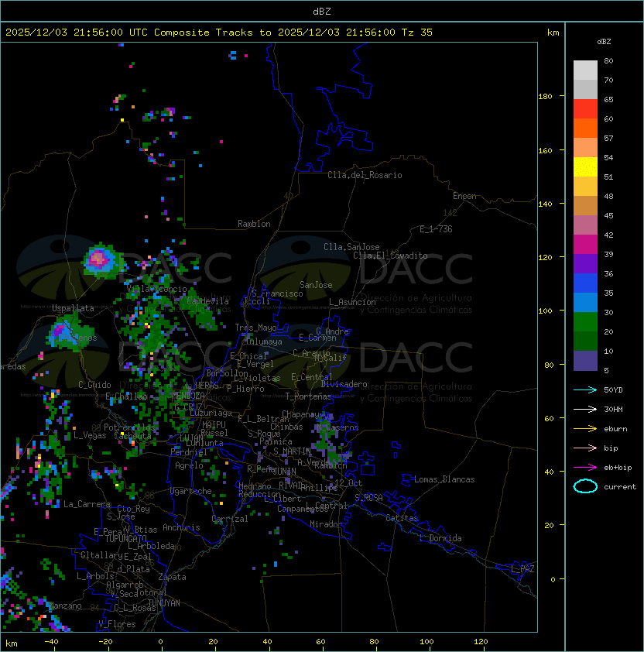Click the 'Potrerillos' map label
The image size is (644, 652).
click(x=129, y=427)
